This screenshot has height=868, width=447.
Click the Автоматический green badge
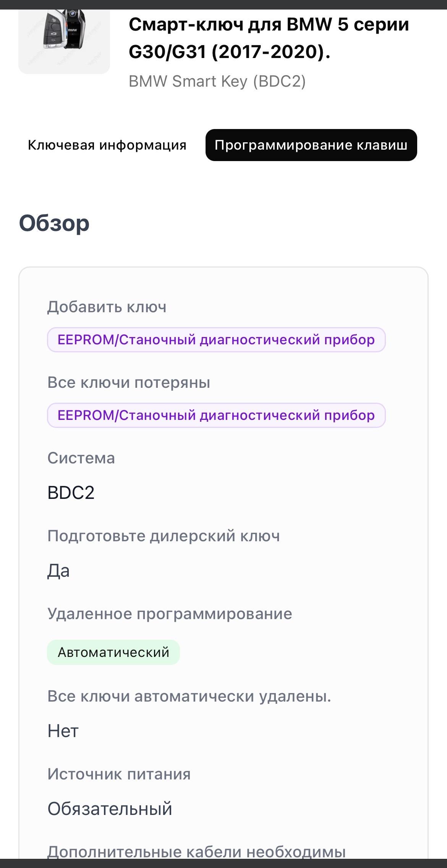coord(113,652)
